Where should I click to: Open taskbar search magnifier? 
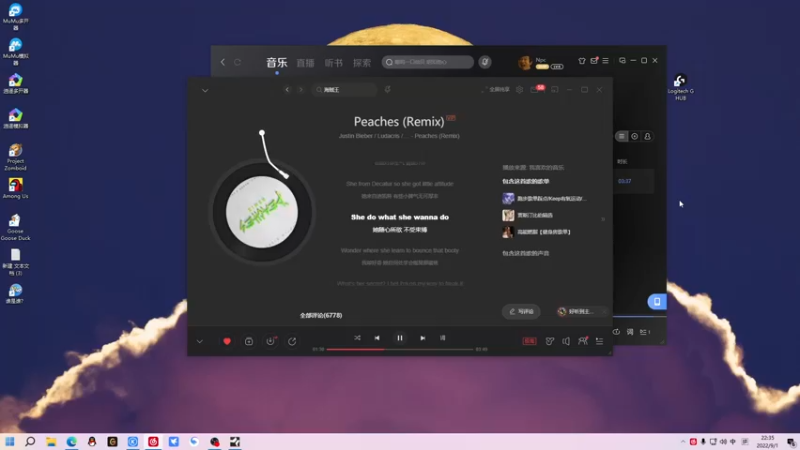coord(30,441)
